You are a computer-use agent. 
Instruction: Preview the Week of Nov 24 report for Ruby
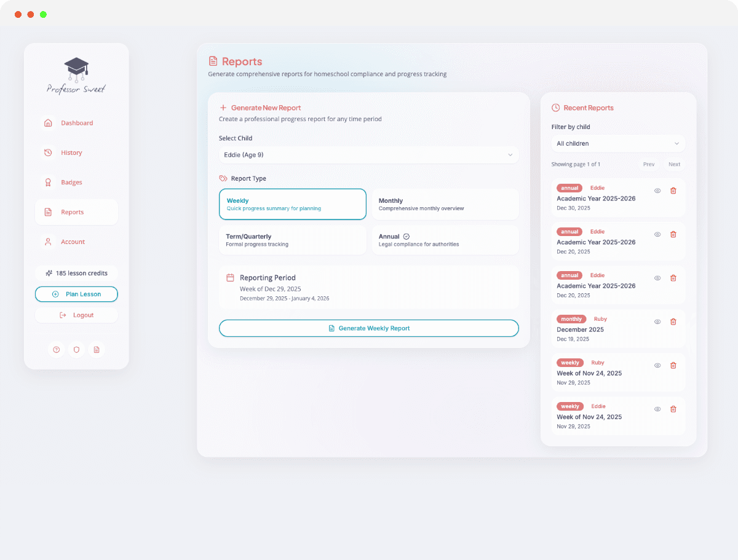(x=657, y=365)
